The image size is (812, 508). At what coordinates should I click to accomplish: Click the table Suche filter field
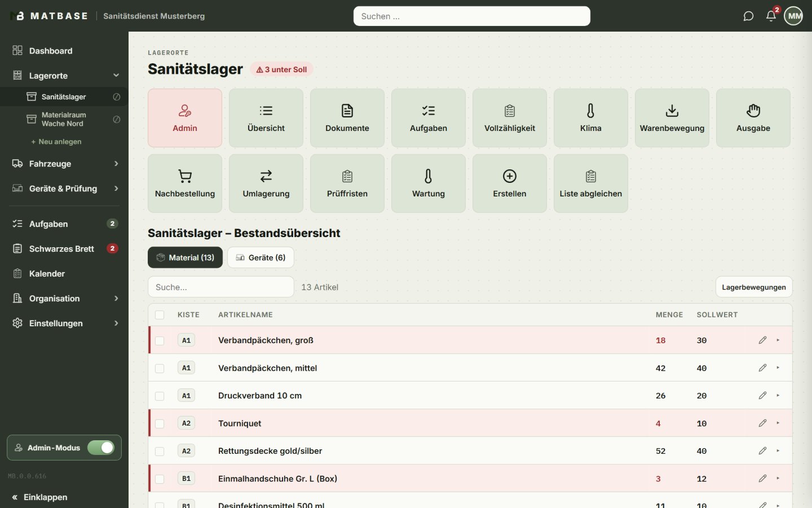click(221, 287)
